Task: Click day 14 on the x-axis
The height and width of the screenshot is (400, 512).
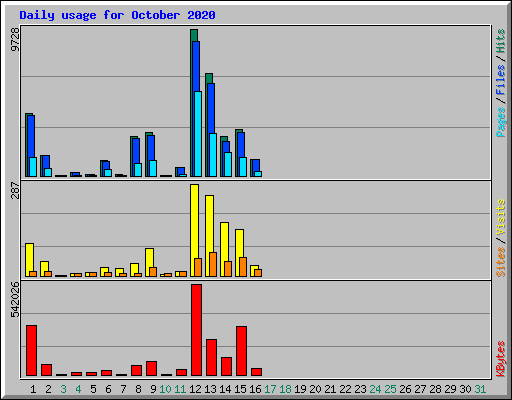Action: 225,389
